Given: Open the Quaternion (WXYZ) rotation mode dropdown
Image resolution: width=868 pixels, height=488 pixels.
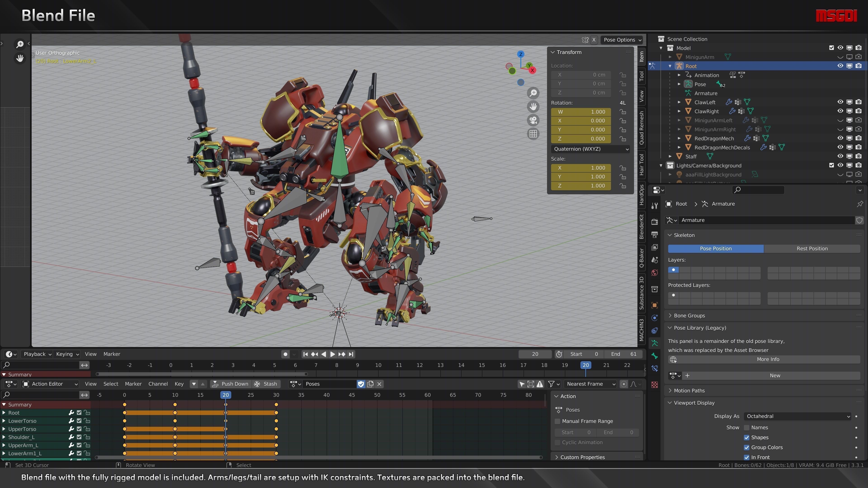Looking at the screenshot, I should (x=591, y=149).
